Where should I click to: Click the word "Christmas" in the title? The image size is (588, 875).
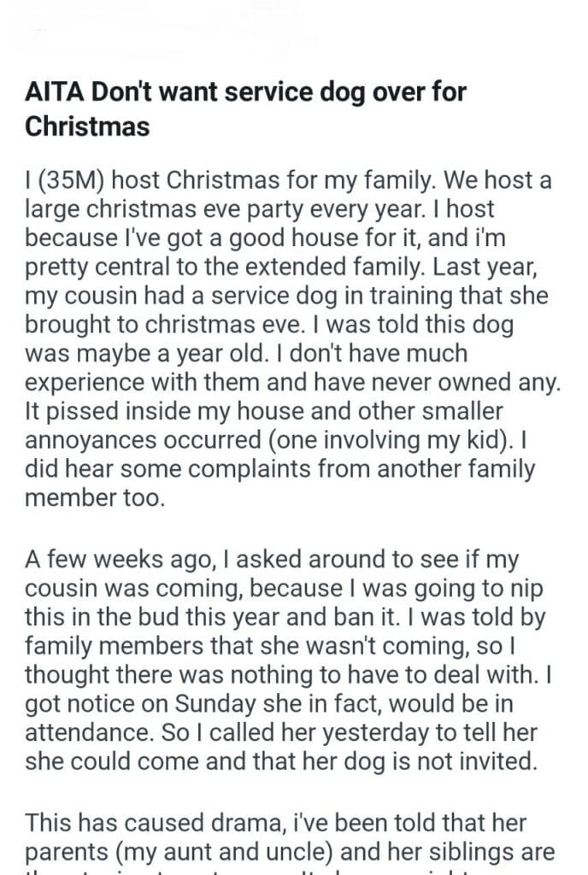click(88, 126)
